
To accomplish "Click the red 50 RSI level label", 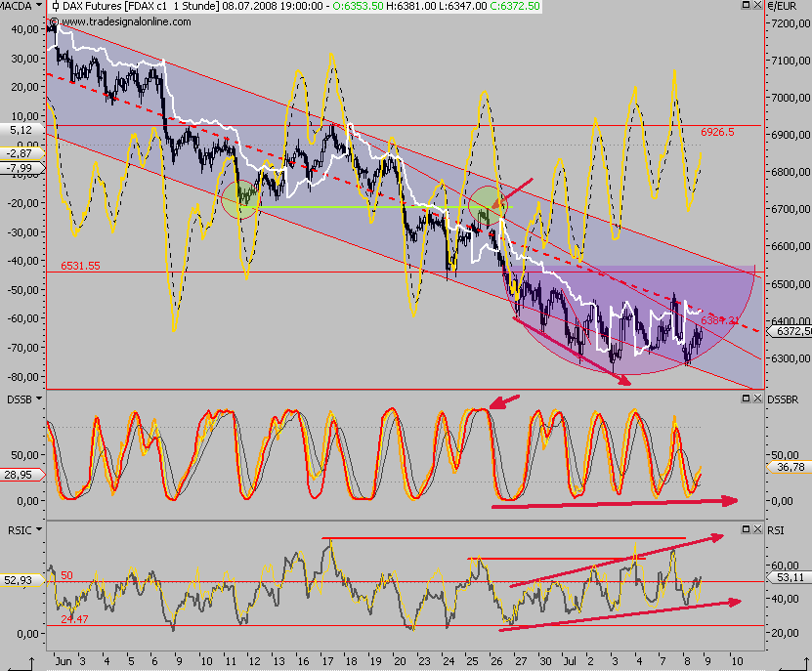I will point(66,575).
